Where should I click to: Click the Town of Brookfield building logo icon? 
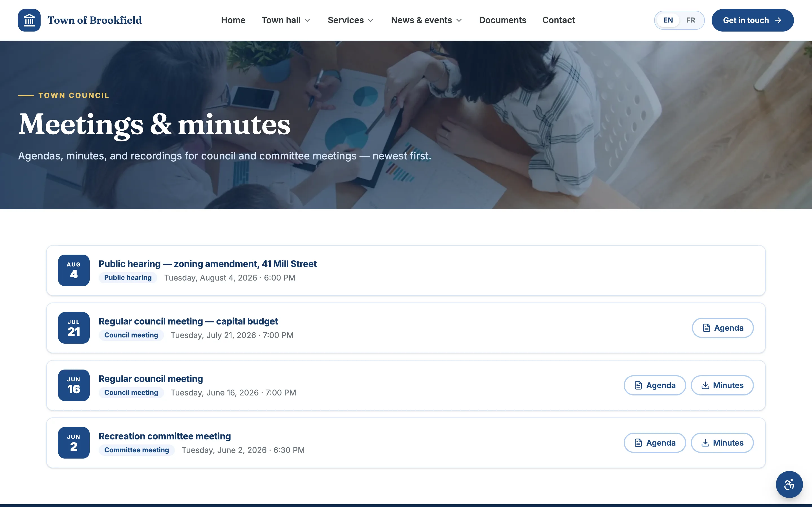(x=29, y=20)
